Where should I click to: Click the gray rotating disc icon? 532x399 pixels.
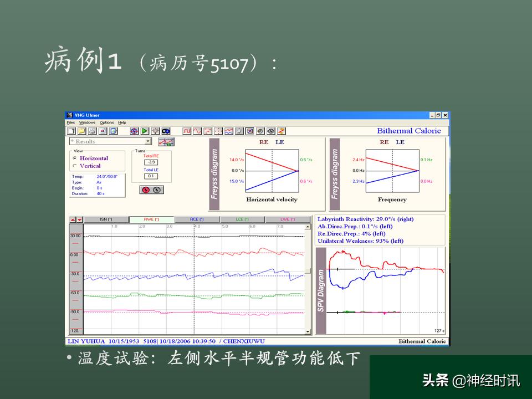tap(260, 131)
